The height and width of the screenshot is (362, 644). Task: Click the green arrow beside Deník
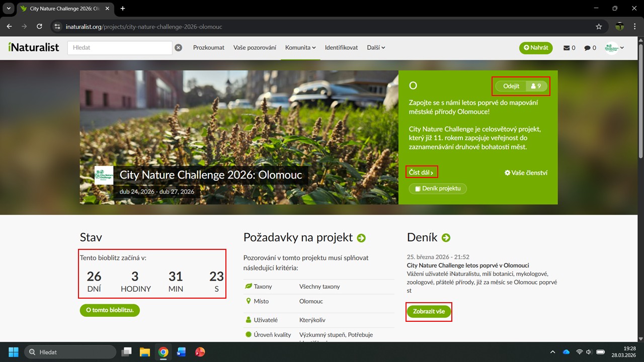pyautogui.click(x=446, y=238)
